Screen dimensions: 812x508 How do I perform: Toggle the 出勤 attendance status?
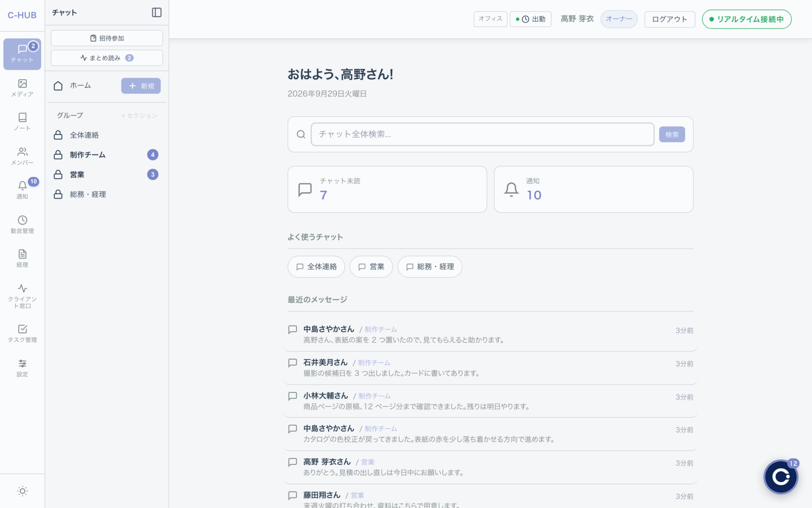point(530,19)
